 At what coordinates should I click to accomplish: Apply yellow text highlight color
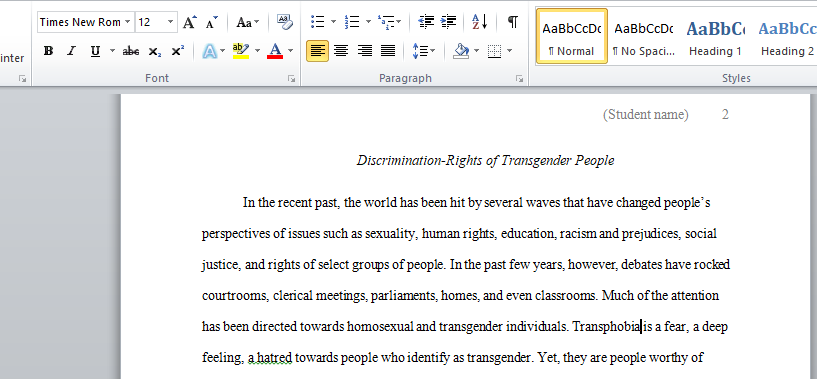tap(241, 51)
